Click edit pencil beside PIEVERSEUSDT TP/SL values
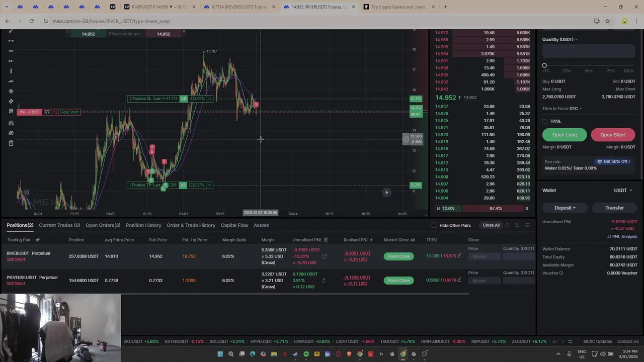The width and height of the screenshot is (644, 362). pyautogui.click(x=459, y=280)
